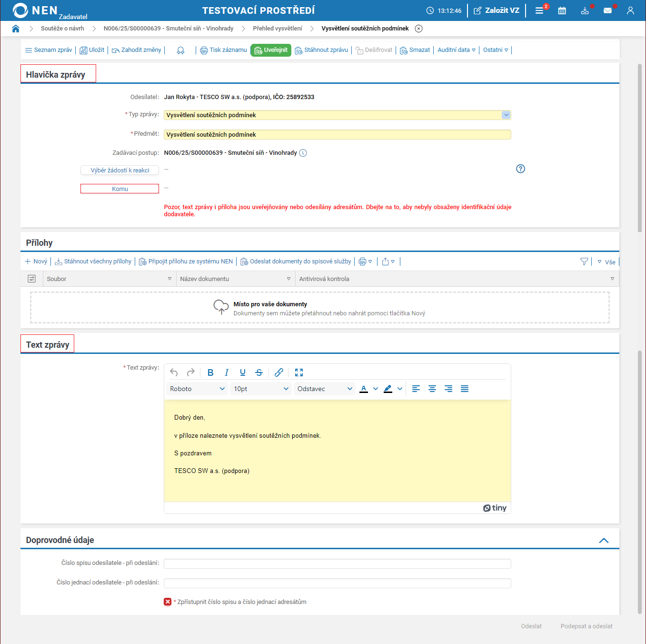Expand the Auditní data menu

click(457, 50)
